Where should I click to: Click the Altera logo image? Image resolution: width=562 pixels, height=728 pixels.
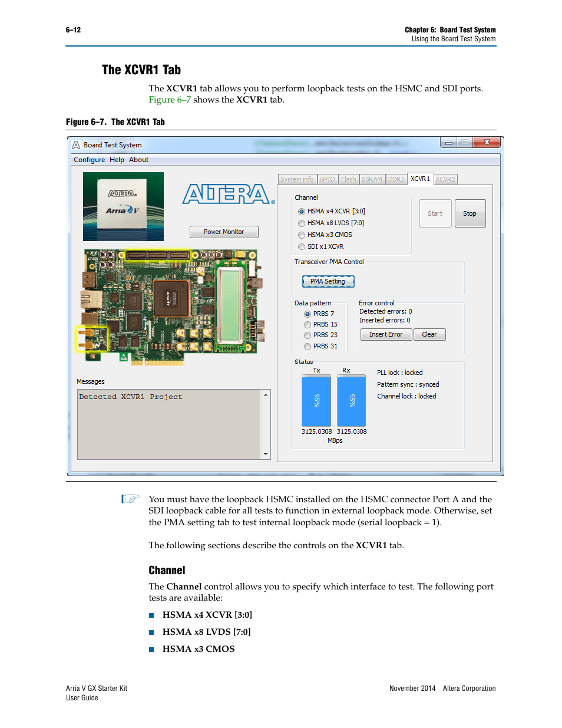pos(229,194)
